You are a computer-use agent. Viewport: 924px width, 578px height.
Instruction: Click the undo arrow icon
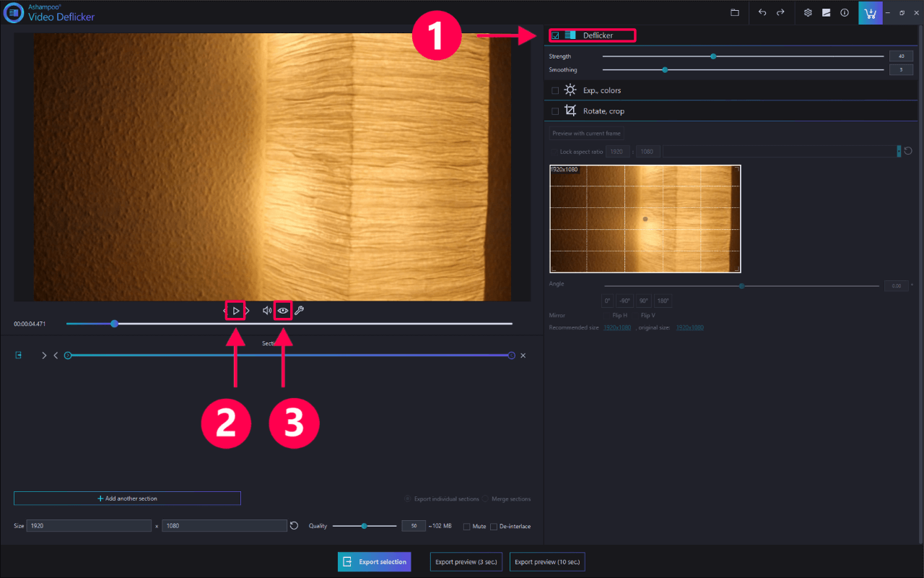pos(762,13)
